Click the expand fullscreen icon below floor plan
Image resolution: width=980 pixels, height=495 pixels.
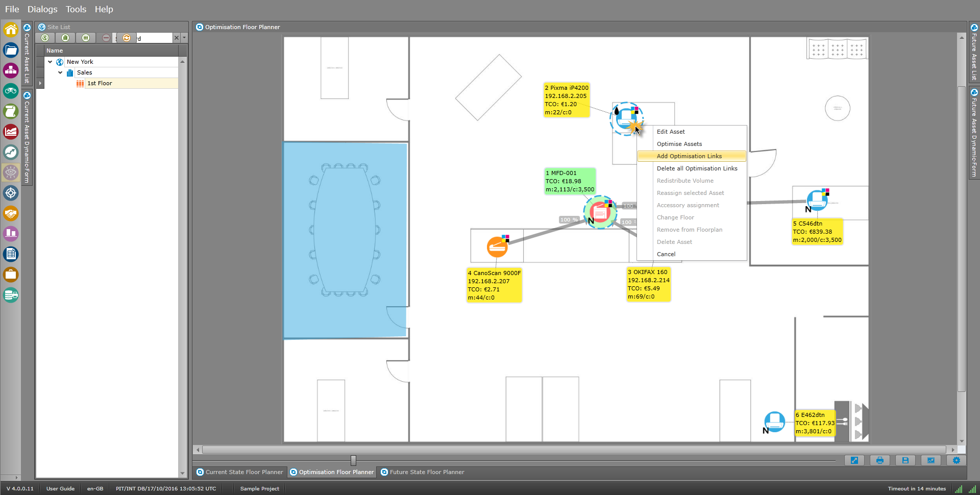[x=854, y=460]
